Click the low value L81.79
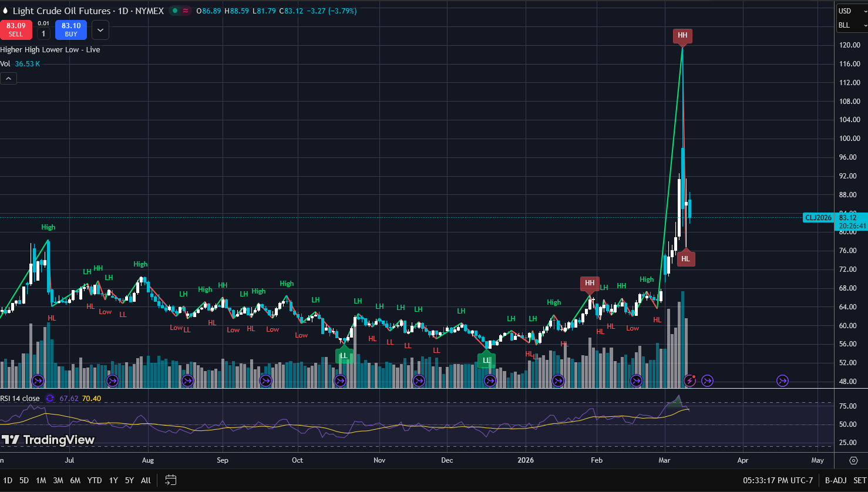This screenshot has width=868, height=492. point(264,11)
